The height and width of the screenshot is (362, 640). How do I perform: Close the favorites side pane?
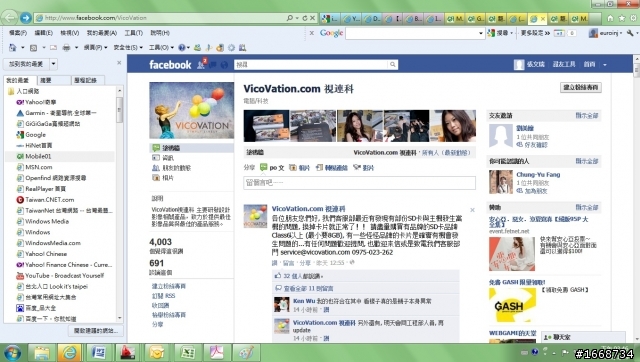(119, 63)
